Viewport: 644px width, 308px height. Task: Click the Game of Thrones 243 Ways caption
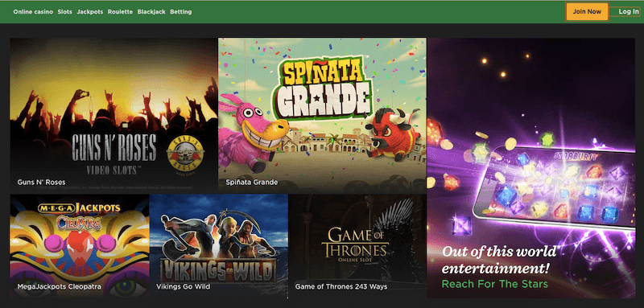click(341, 286)
